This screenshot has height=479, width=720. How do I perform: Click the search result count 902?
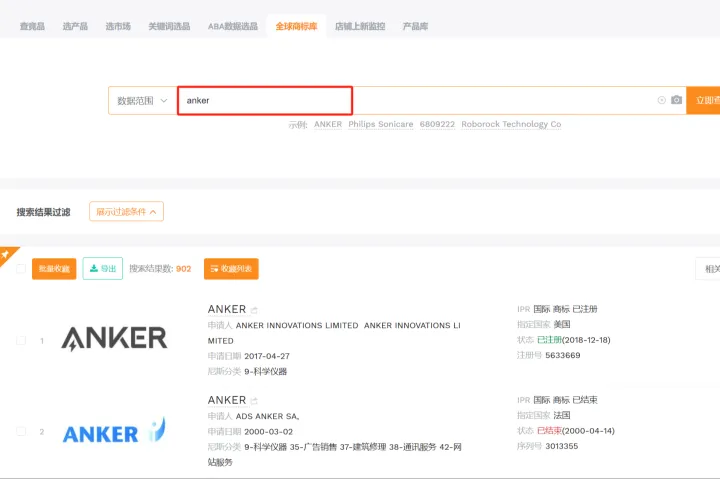[183, 269]
